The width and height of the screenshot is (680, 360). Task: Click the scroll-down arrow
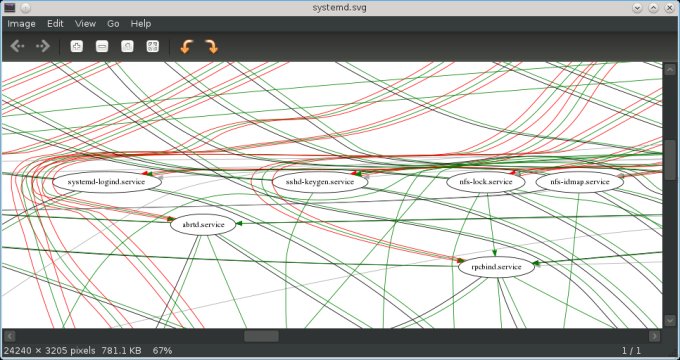(x=670, y=321)
